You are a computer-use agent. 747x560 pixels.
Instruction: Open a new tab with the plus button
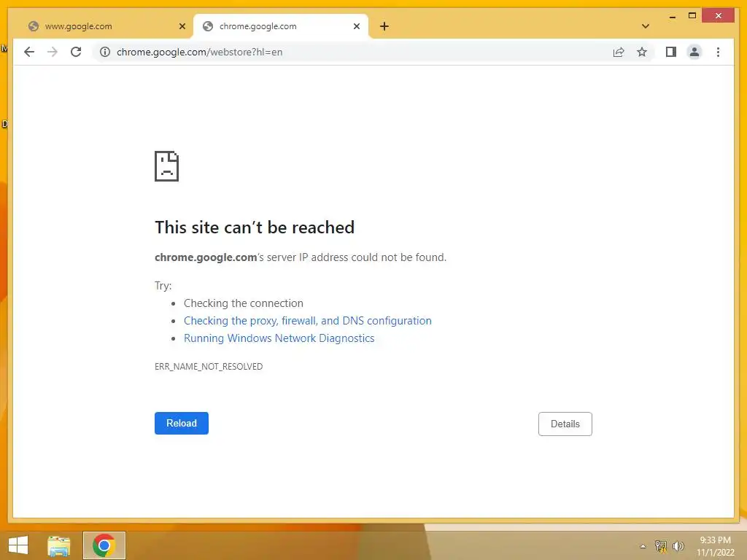[384, 26]
